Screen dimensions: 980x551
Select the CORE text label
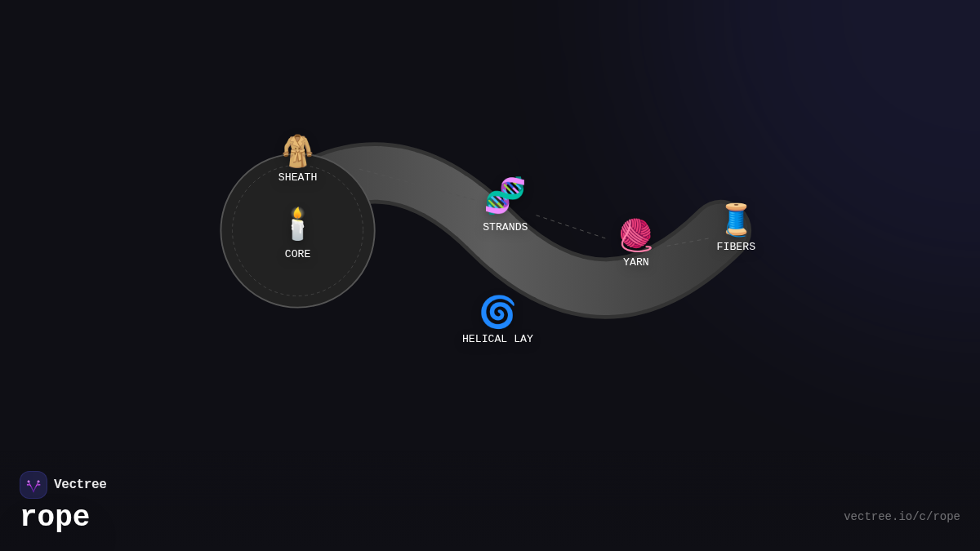pos(297,255)
